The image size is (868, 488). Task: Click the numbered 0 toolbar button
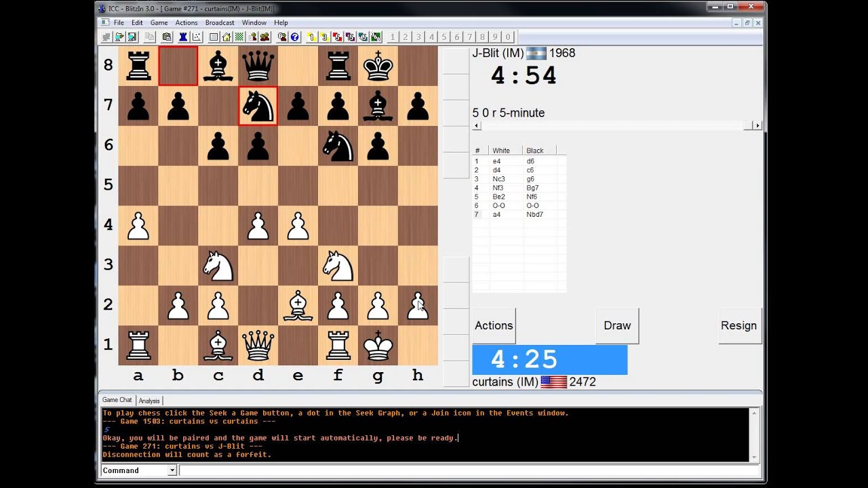tap(508, 37)
